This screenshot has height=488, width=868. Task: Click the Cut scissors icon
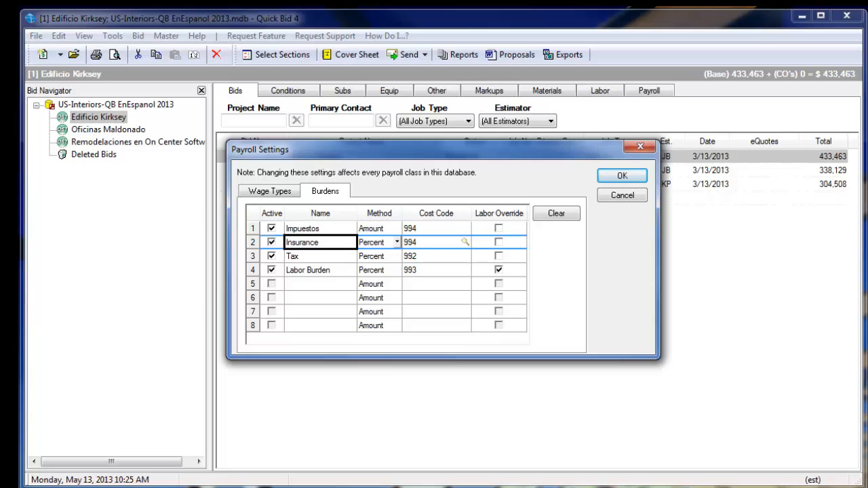(x=138, y=55)
